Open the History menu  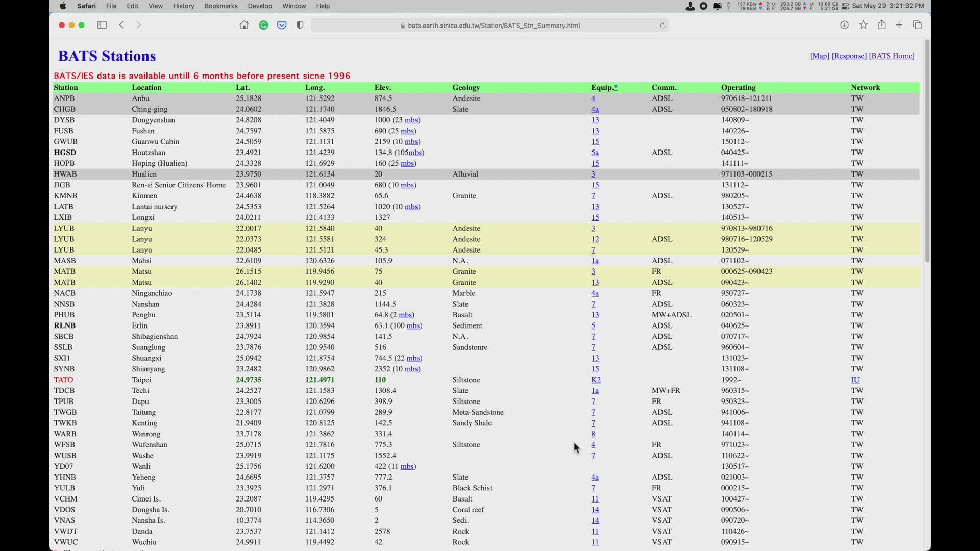pyautogui.click(x=183, y=6)
